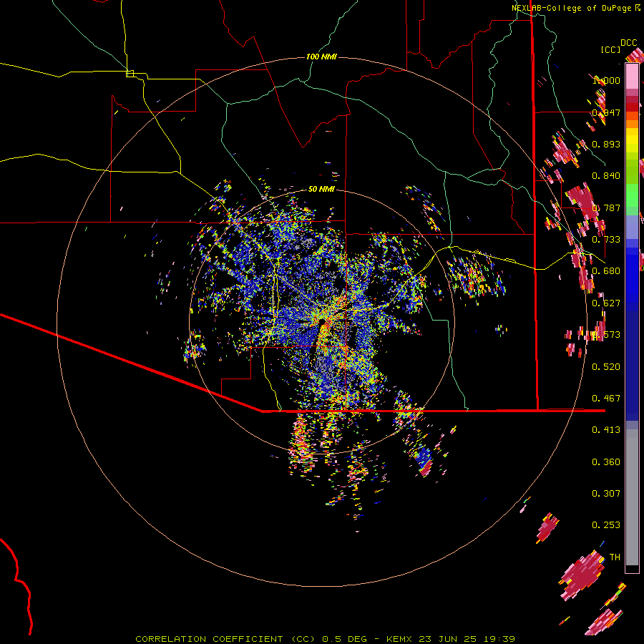Click the 100 NMI range ring label
The height and width of the screenshot is (644, 644).
321,57
